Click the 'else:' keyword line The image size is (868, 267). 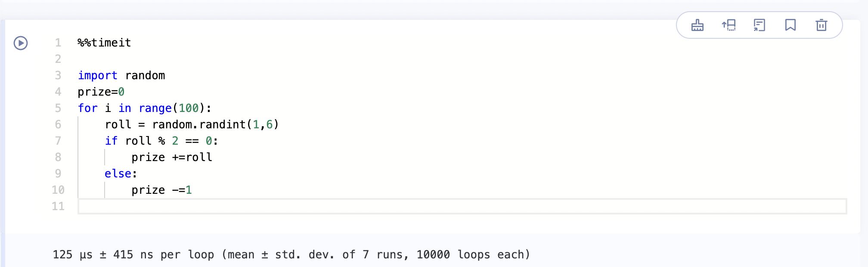point(121,174)
